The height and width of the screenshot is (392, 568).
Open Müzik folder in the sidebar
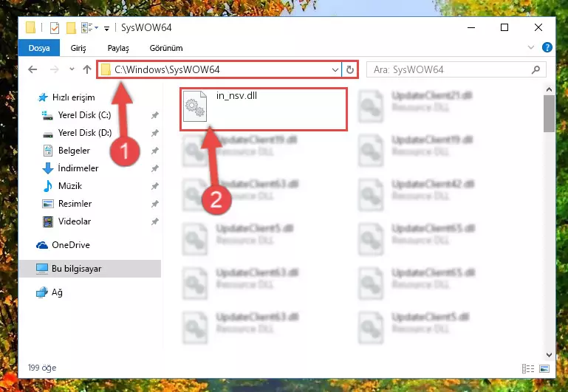click(x=70, y=186)
